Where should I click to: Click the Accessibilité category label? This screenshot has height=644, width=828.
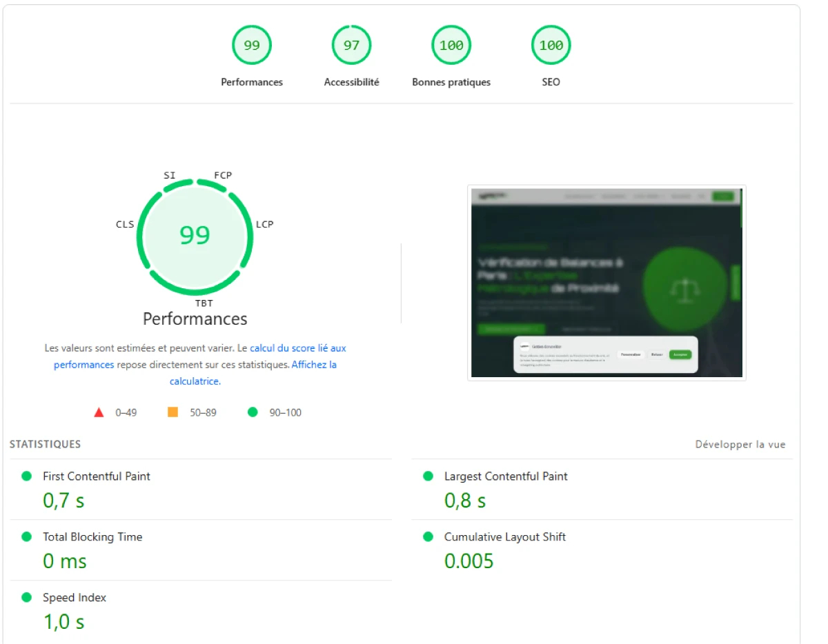351,82
